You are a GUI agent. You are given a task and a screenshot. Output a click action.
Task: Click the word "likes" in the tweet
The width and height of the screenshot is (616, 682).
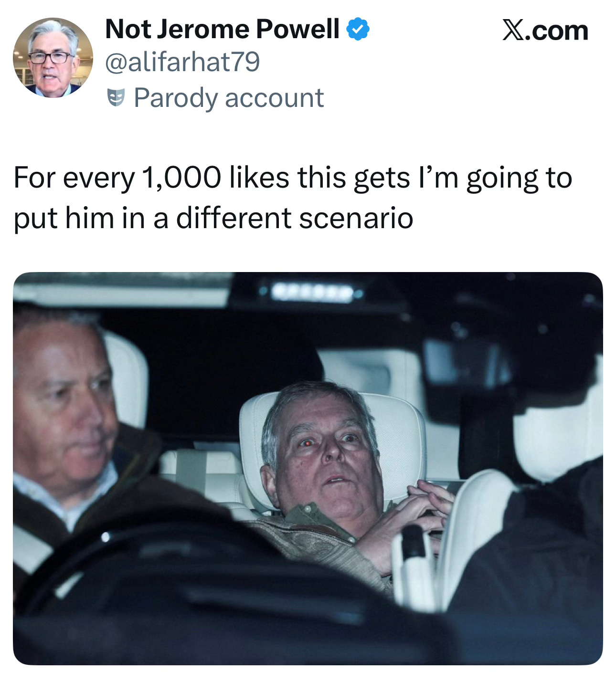tap(259, 177)
